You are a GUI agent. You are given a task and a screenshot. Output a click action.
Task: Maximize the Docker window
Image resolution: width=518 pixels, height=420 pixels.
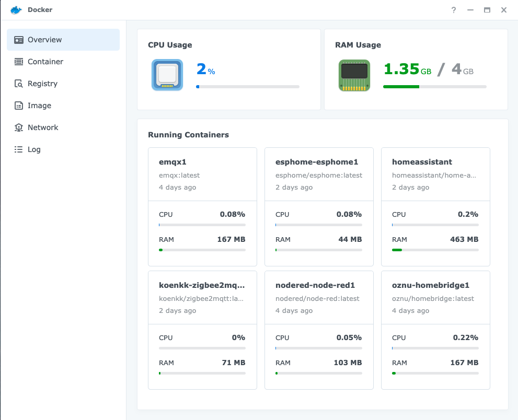(487, 10)
